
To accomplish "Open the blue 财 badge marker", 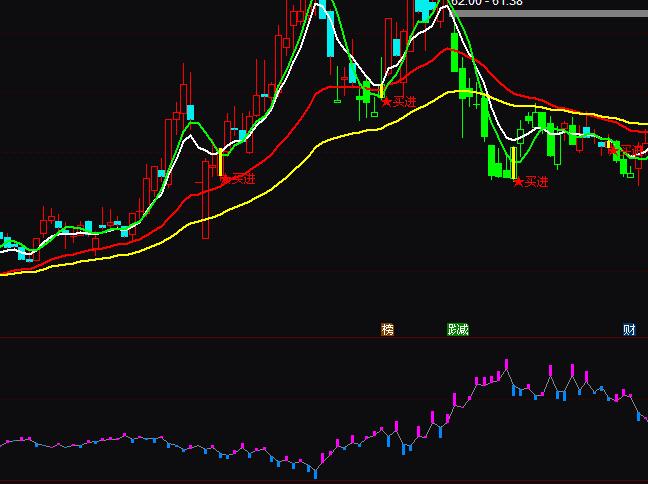I will [629, 329].
